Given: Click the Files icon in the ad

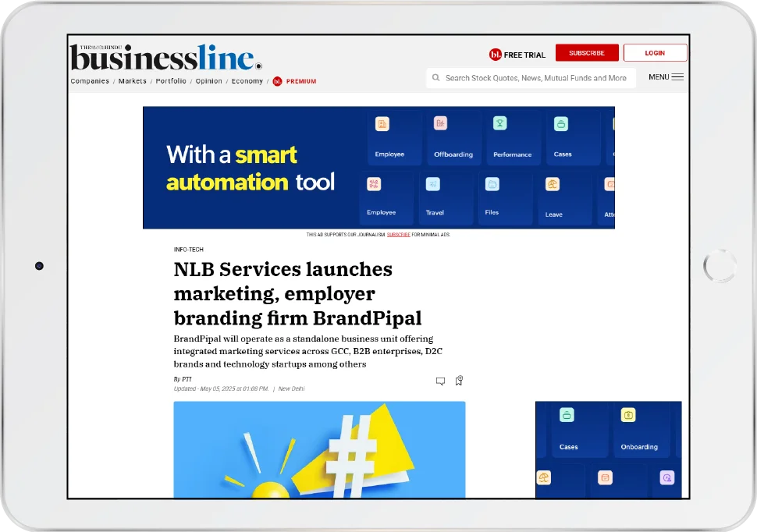Looking at the screenshot, I should click(492, 184).
